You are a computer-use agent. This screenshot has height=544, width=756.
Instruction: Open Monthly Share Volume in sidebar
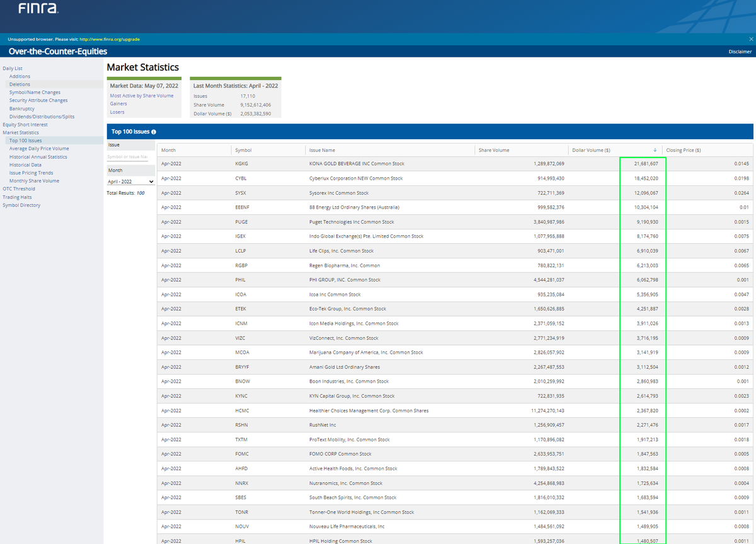pyautogui.click(x=34, y=181)
